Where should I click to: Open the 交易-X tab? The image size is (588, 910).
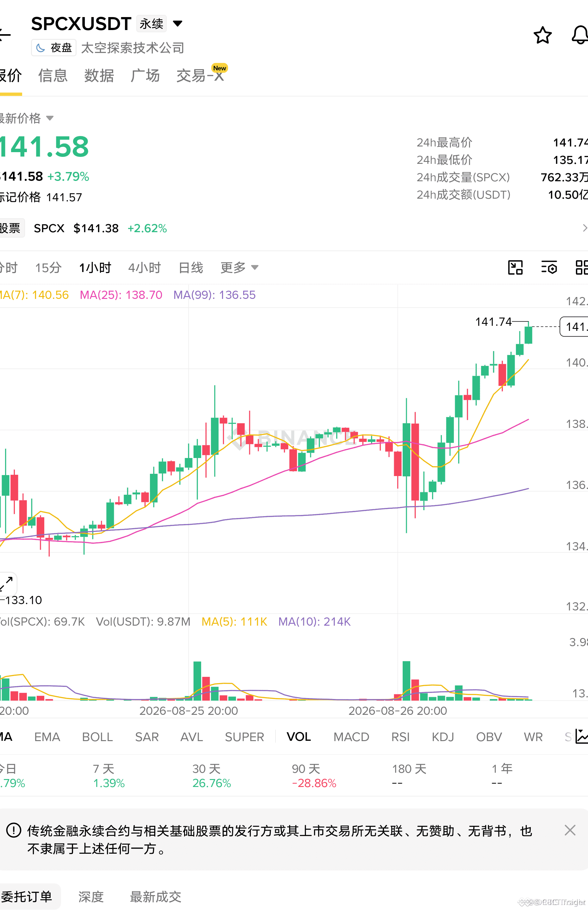click(200, 76)
